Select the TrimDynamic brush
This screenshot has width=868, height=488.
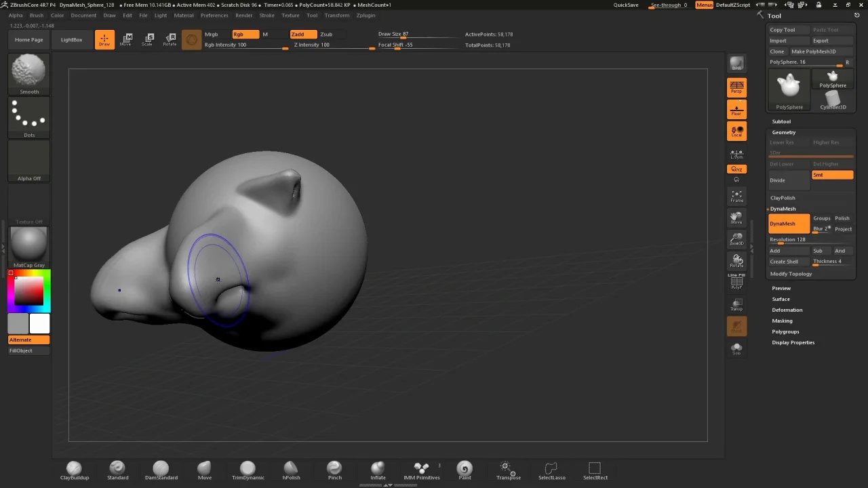(x=248, y=470)
